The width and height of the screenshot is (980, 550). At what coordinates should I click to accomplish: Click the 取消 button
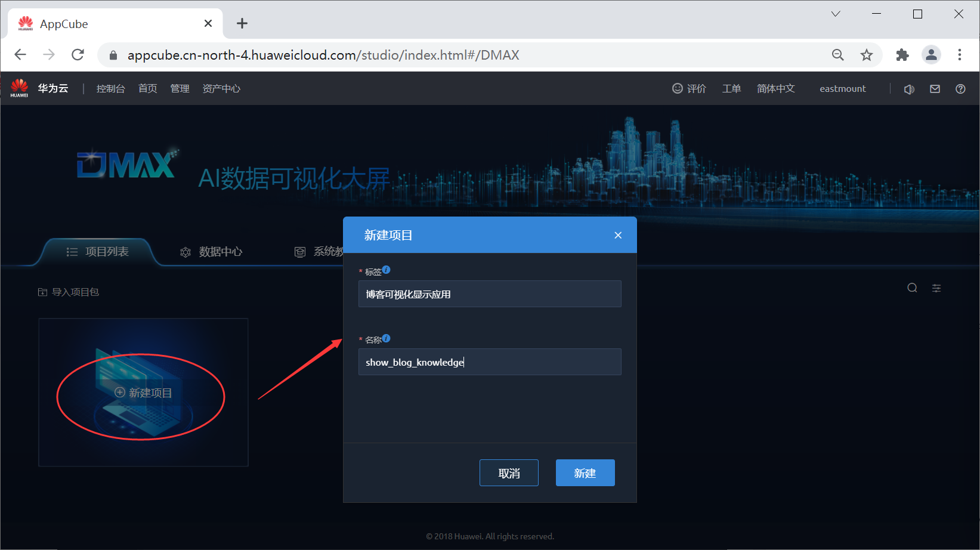click(x=509, y=473)
